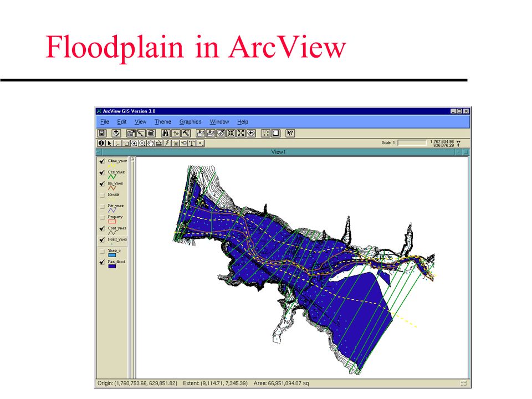Select the Vertex Edit tool
Image resolution: width=532 pixels, height=399 pixels.
pyautogui.click(x=117, y=143)
